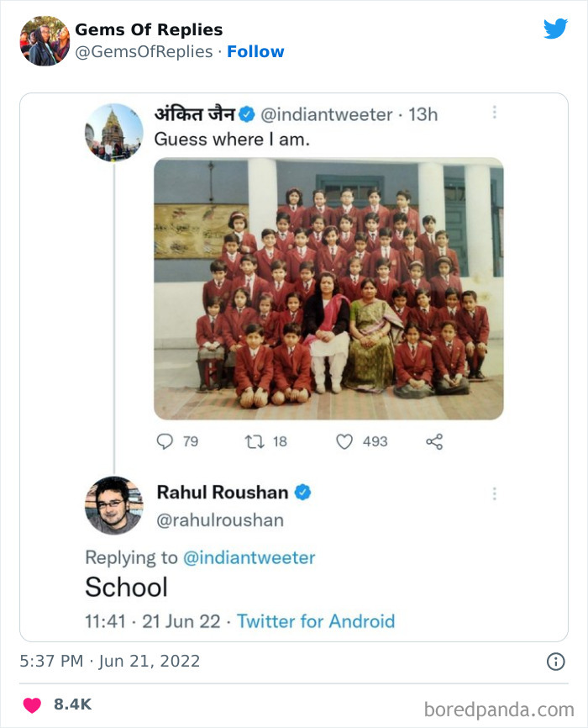Click the temple avatar of indiantweeter
The height and width of the screenshot is (728, 588).
113,132
